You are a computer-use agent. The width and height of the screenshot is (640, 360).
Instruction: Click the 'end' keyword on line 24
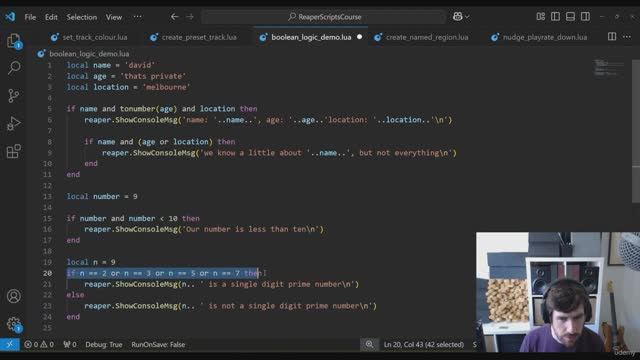(73, 317)
